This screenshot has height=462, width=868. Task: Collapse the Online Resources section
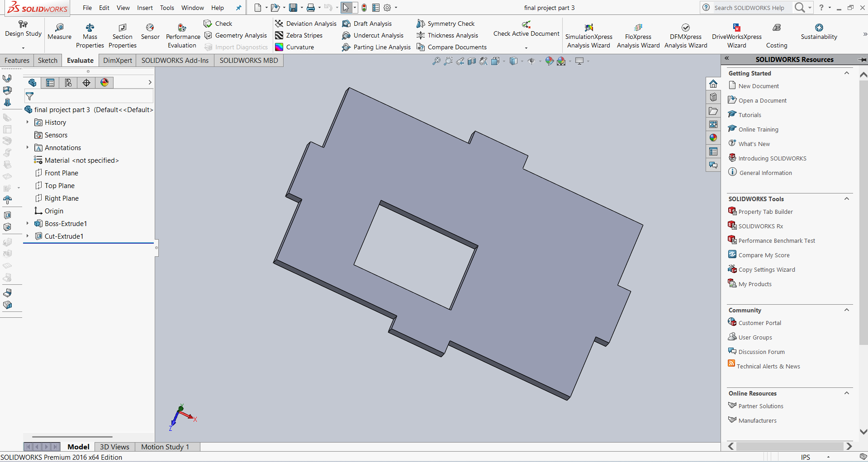(847, 393)
